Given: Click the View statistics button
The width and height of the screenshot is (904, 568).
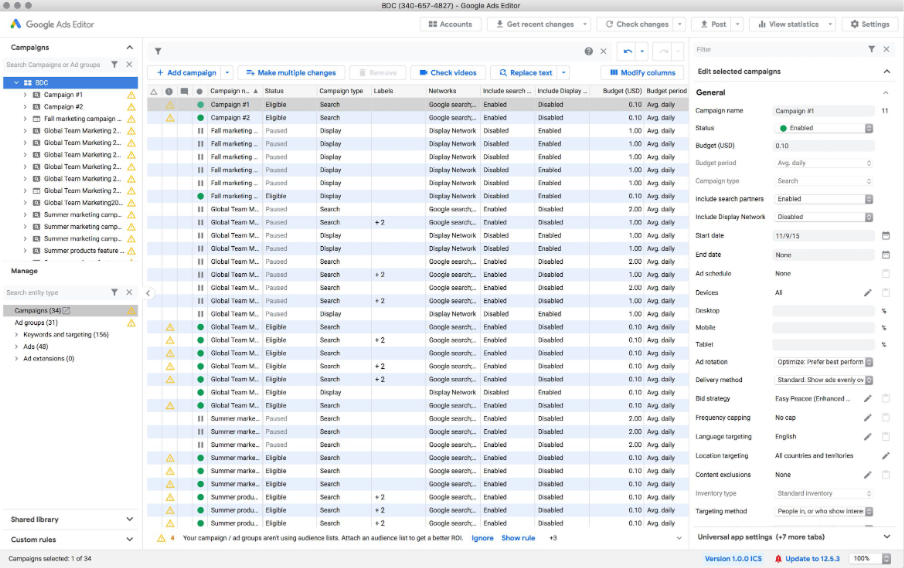Looking at the screenshot, I should [x=788, y=24].
